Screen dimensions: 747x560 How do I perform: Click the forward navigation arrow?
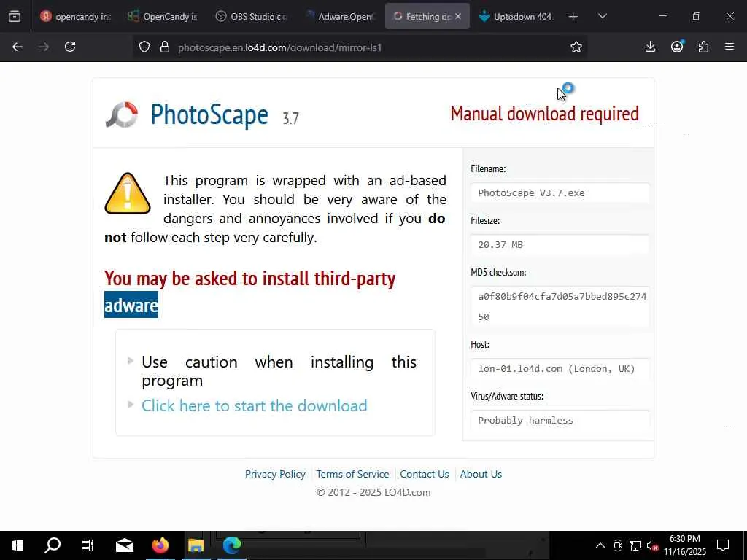pos(44,47)
